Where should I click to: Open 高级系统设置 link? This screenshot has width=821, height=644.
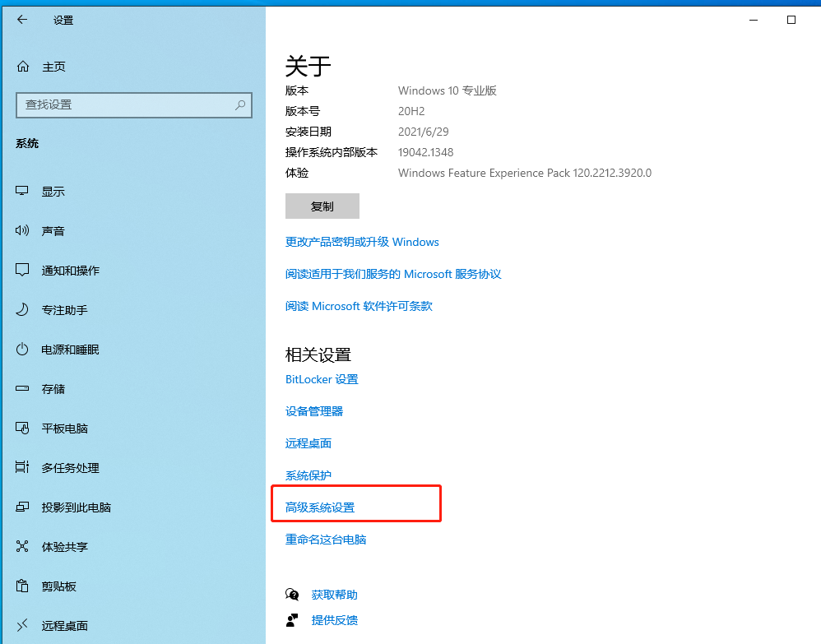(320, 507)
